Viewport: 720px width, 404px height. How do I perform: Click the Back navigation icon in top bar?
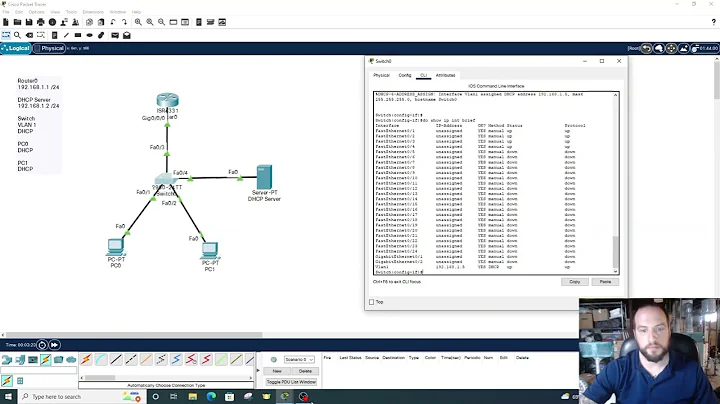(x=647, y=48)
